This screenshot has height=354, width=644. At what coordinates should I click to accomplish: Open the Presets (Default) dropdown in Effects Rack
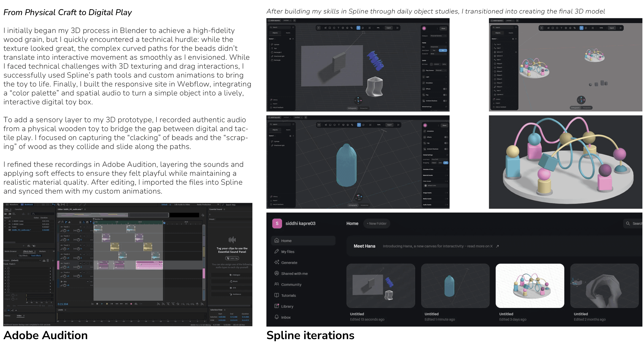26,260
